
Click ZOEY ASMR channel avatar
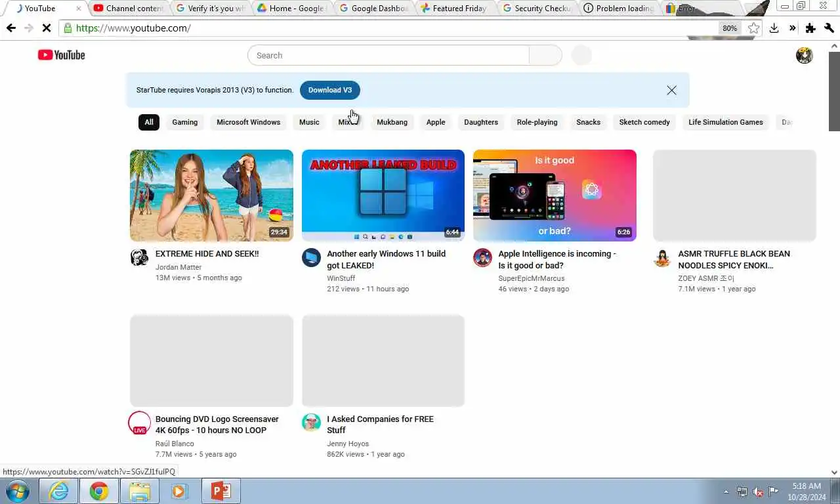pyautogui.click(x=662, y=258)
